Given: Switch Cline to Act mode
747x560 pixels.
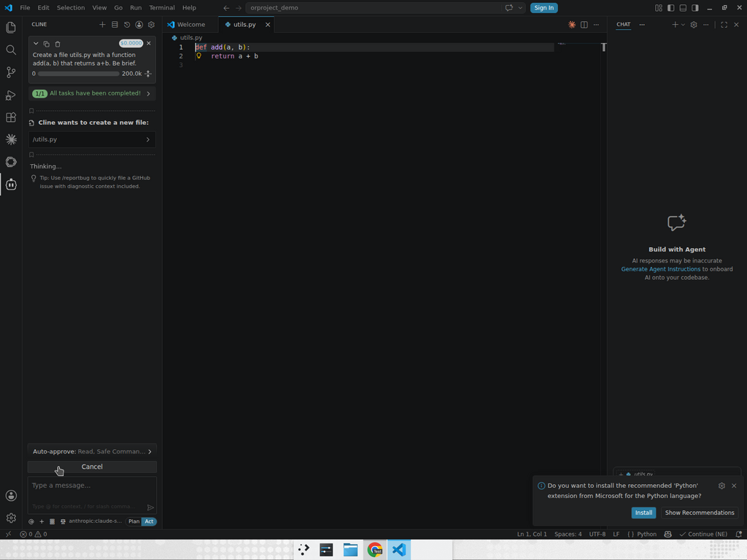Looking at the screenshot, I should coord(149,521).
